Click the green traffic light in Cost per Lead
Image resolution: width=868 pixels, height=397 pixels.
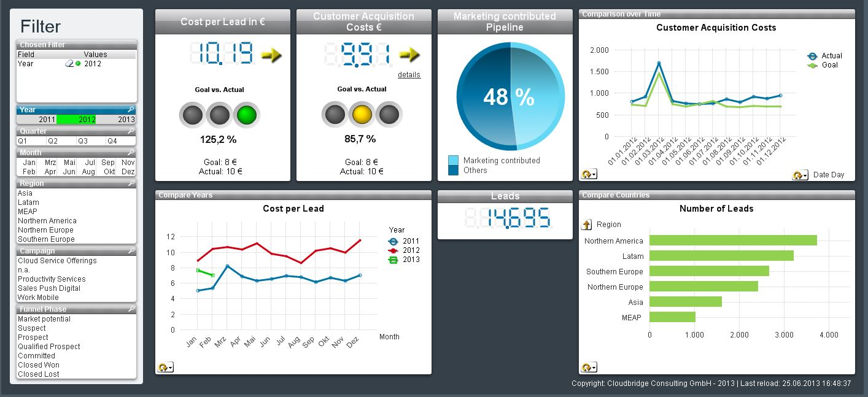(247, 115)
